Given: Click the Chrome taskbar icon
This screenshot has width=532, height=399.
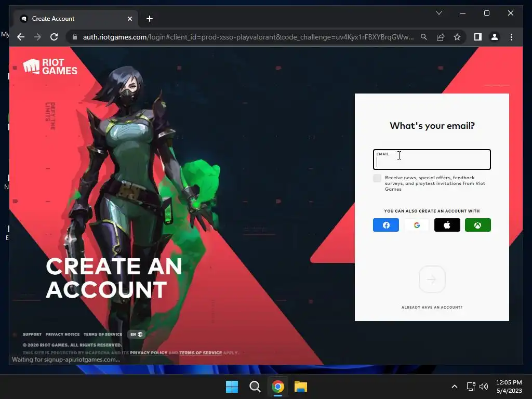Looking at the screenshot, I should [x=277, y=387].
